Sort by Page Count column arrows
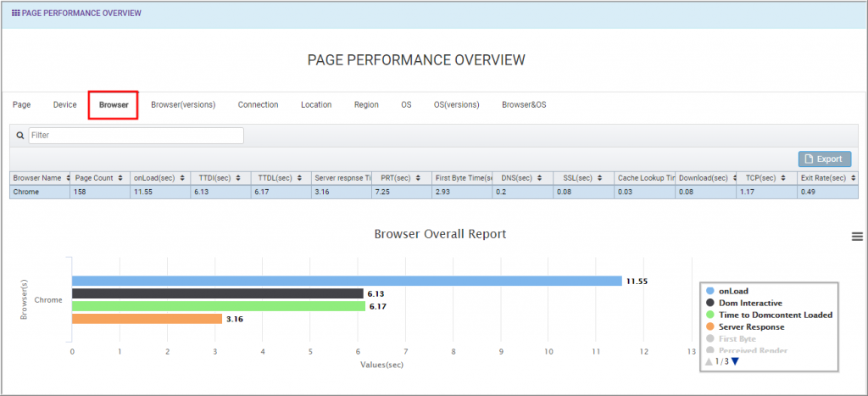This screenshot has height=396, width=868. [120, 178]
